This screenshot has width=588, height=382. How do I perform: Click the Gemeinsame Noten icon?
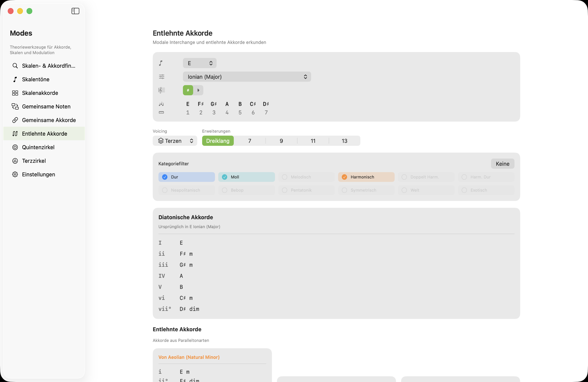point(15,107)
